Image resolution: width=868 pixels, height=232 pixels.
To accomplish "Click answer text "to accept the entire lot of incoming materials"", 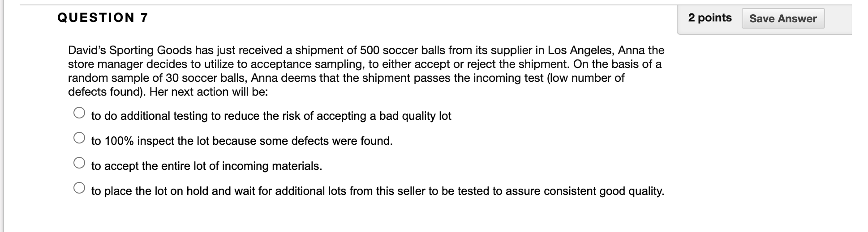I will point(206,166).
